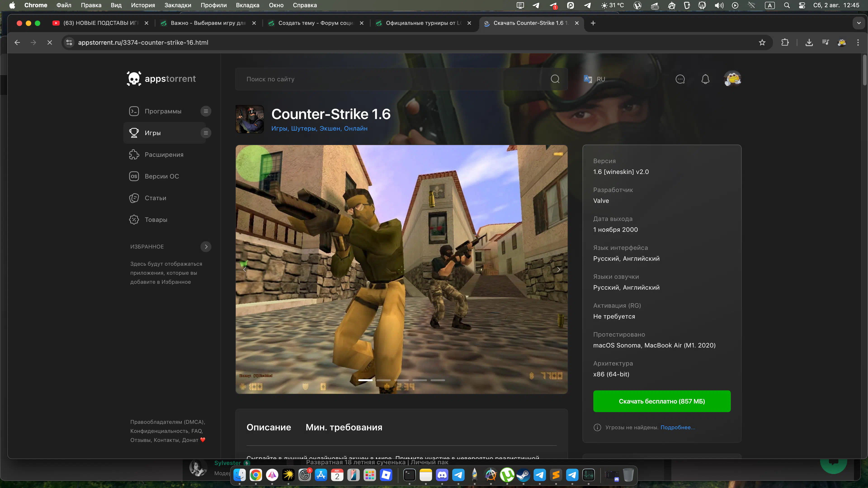Open Версии ОС in sidebar
This screenshot has width=868, height=488.
[x=162, y=176]
